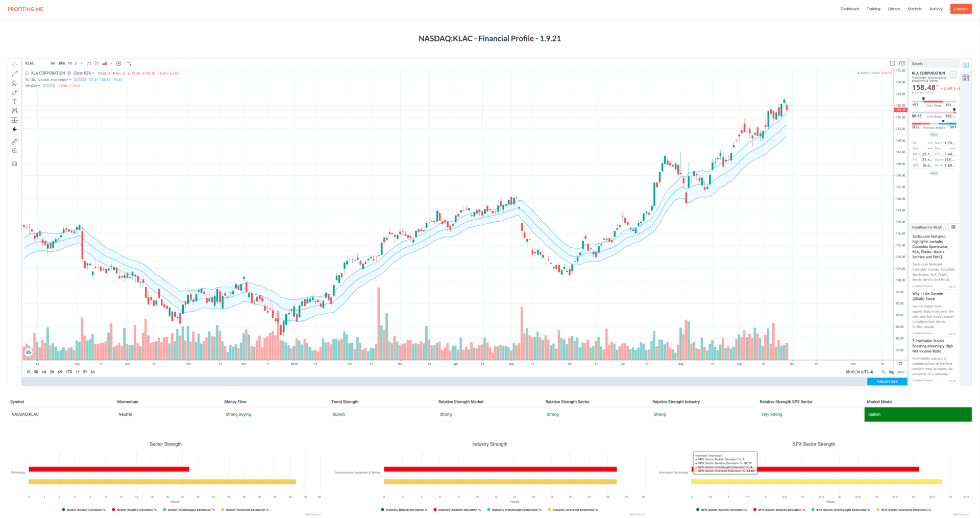Toggle log scale mode
980x518 pixels.
click(891, 372)
